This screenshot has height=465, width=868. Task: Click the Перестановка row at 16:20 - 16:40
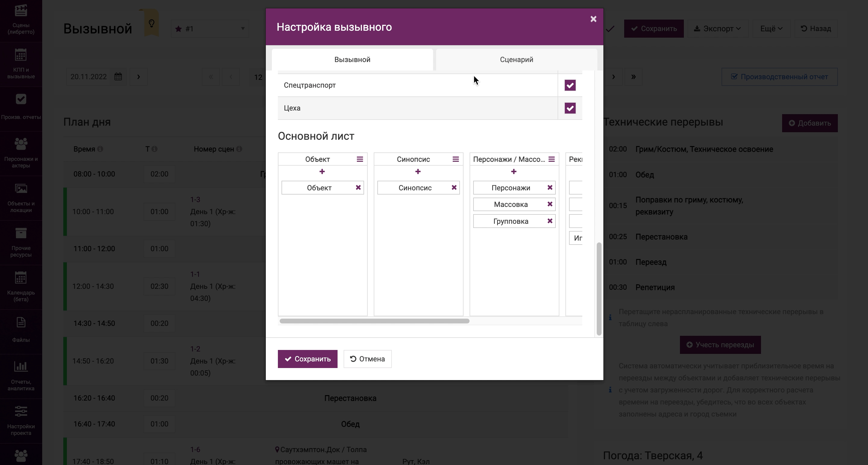pos(316,398)
